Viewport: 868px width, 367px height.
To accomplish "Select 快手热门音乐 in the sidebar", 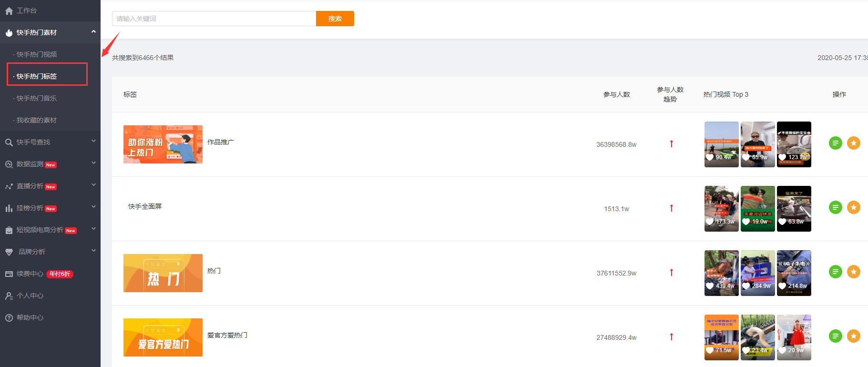I will 37,98.
